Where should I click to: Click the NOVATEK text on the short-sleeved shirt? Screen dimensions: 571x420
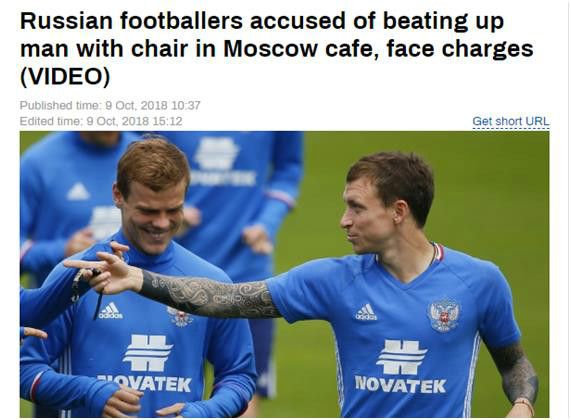pyautogui.click(x=400, y=385)
